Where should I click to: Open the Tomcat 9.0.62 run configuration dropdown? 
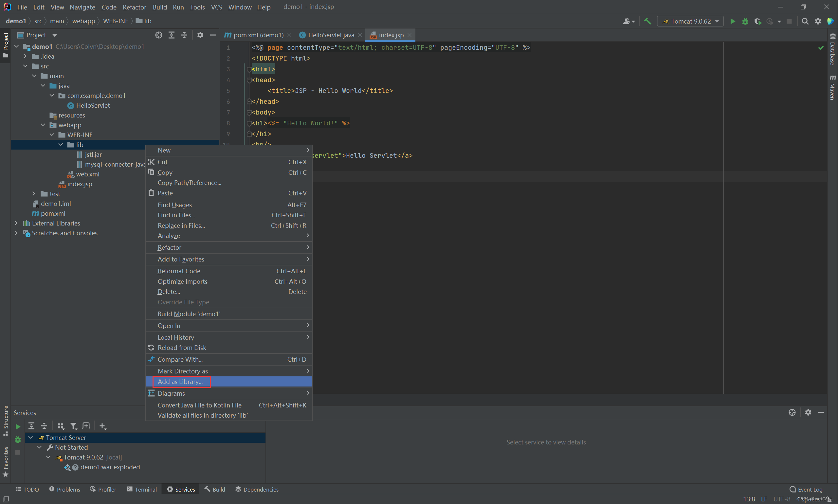click(690, 21)
